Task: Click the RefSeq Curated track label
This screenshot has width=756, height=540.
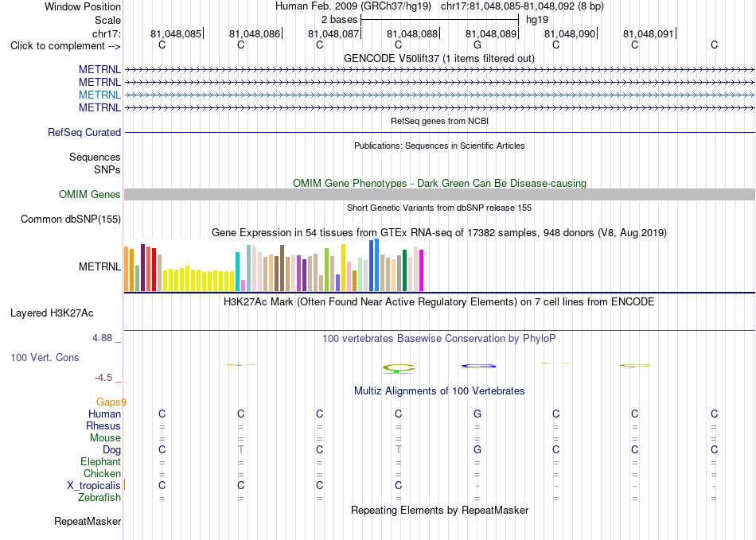Action: click(84, 132)
